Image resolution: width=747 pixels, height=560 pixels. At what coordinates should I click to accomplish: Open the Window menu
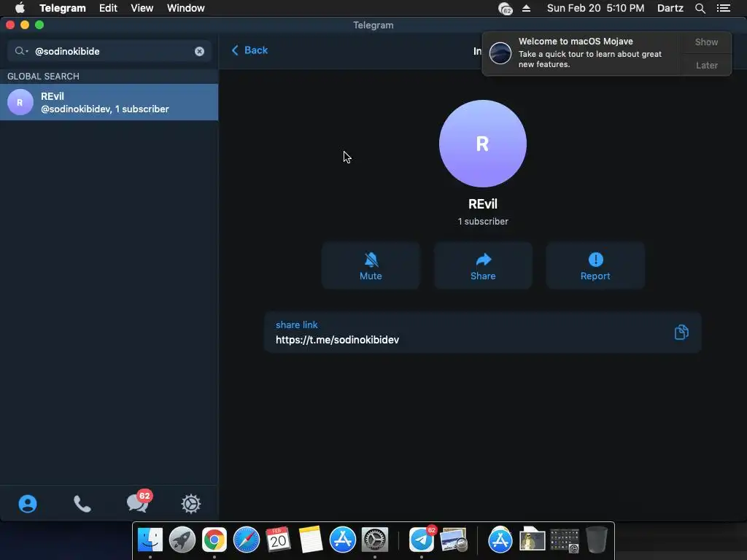pyautogui.click(x=186, y=8)
